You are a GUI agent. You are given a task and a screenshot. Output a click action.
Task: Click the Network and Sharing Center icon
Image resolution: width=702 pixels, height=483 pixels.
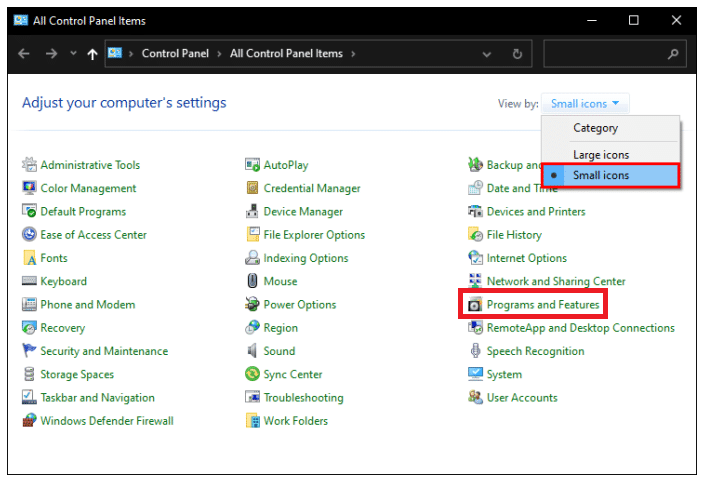(x=475, y=281)
